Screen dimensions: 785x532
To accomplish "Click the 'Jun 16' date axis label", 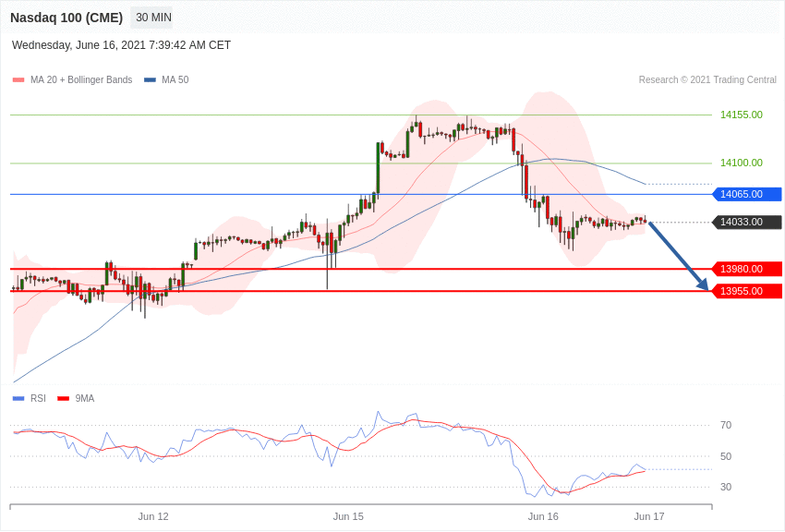I will (x=543, y=517).
